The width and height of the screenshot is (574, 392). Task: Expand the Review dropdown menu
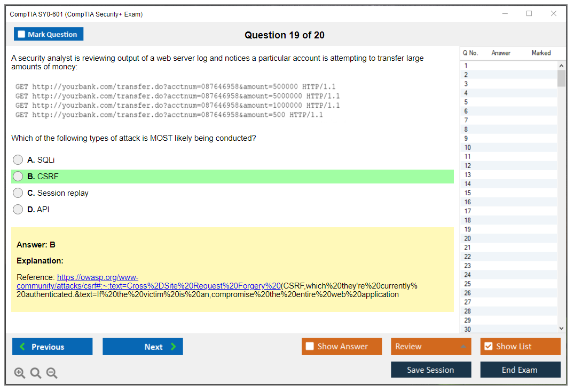coord(463,347)
